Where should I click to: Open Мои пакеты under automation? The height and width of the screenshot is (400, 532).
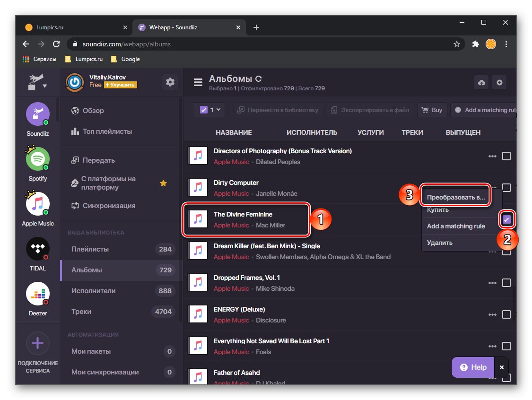tap(122, 351)
